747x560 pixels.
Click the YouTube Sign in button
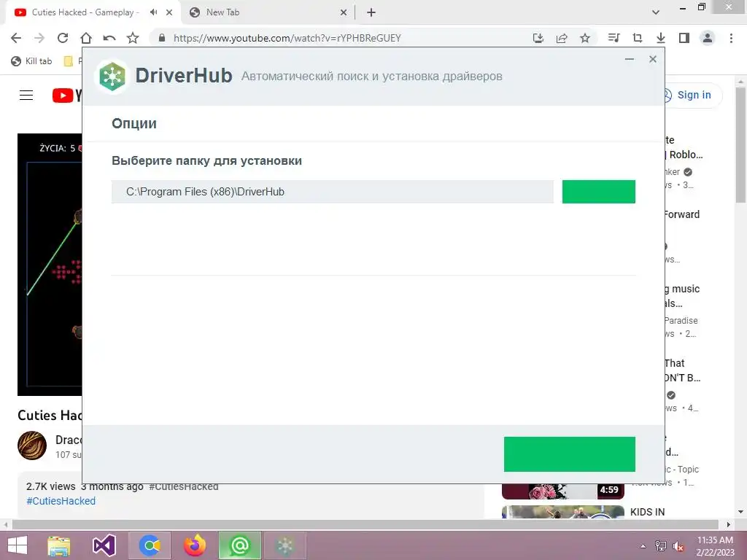[x=694, y=95]
